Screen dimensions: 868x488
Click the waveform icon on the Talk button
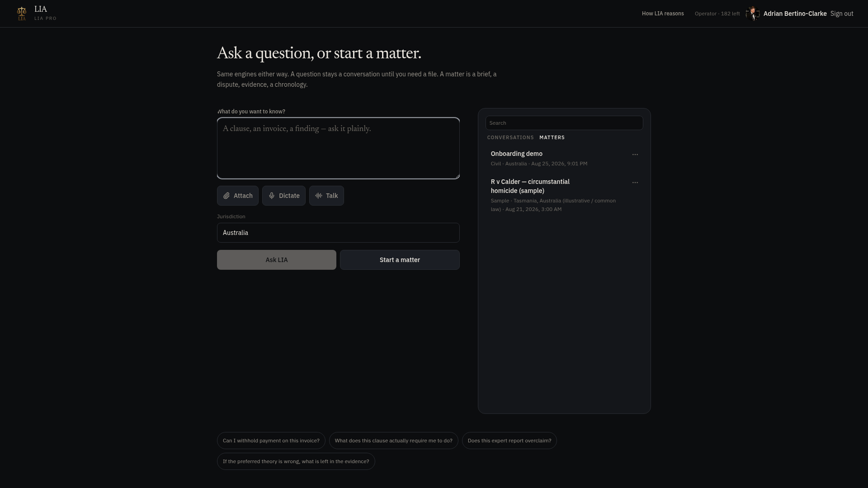coord(319,196)
